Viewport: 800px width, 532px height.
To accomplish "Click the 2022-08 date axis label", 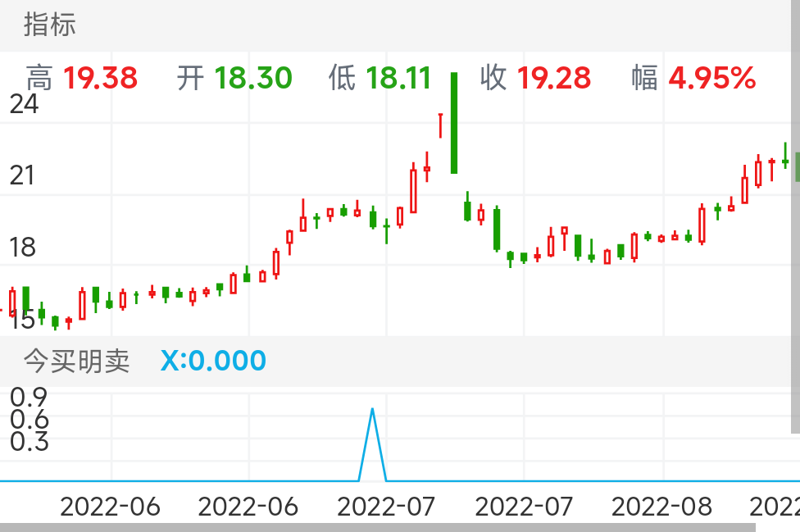I will (661, 507).
